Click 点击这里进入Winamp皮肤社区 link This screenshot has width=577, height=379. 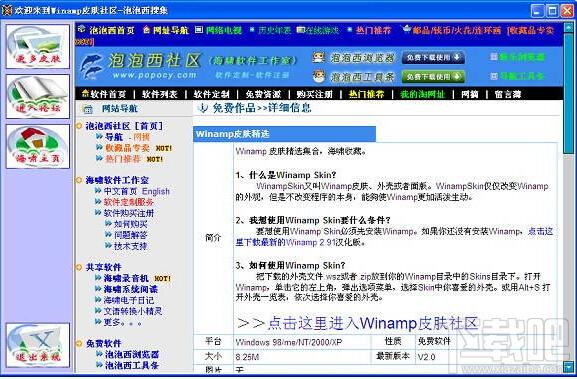374,323
